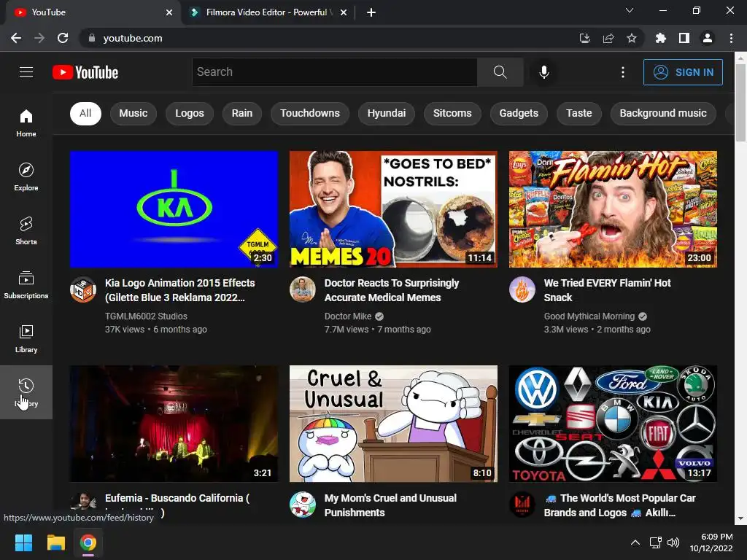Open Chrome three-dot menu

click(x=731, y=38)
